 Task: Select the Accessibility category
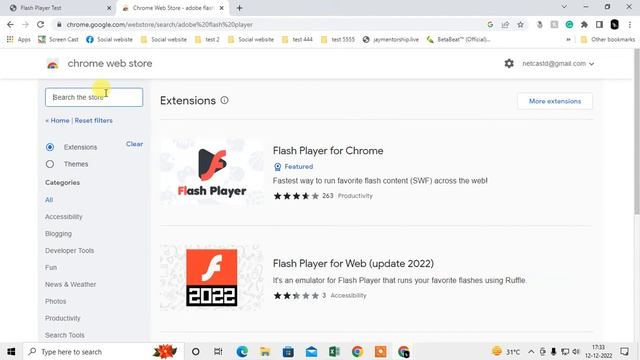pos(64,217)
